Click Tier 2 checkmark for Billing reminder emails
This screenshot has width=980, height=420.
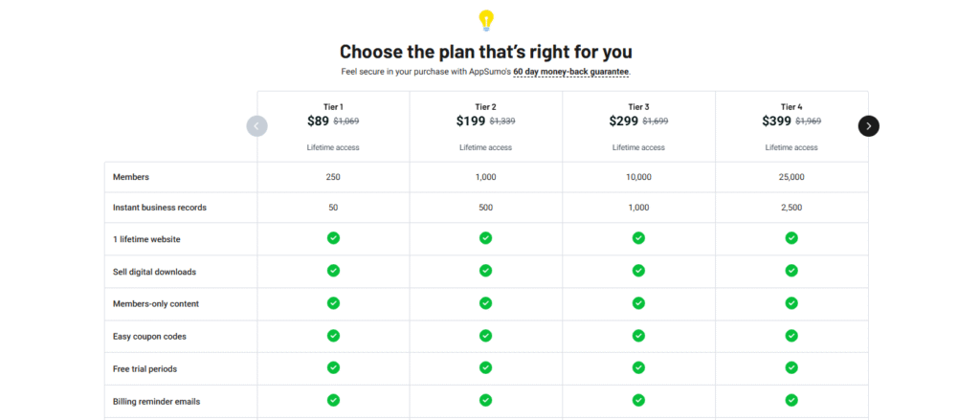(485, 400)
